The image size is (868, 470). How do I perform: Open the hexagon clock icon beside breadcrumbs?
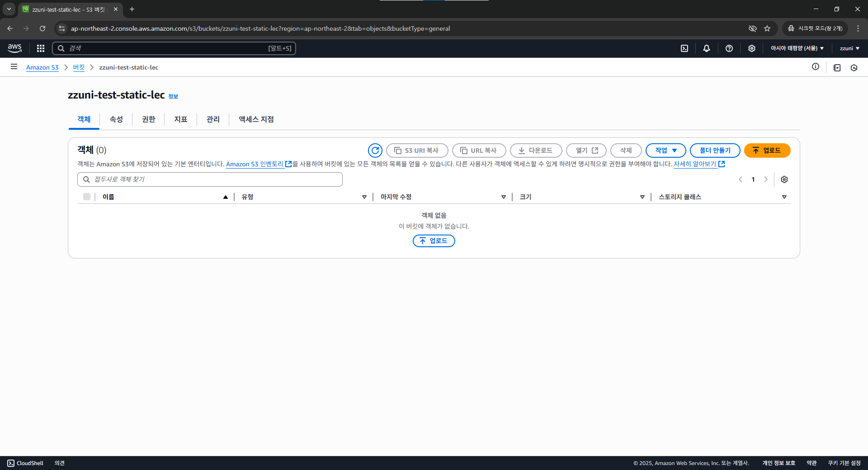coord(854,68)
